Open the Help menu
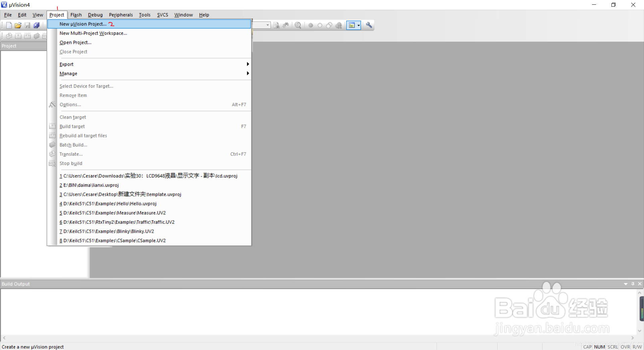This screenshot has height=350, width=644. click(x=204, y=15)
